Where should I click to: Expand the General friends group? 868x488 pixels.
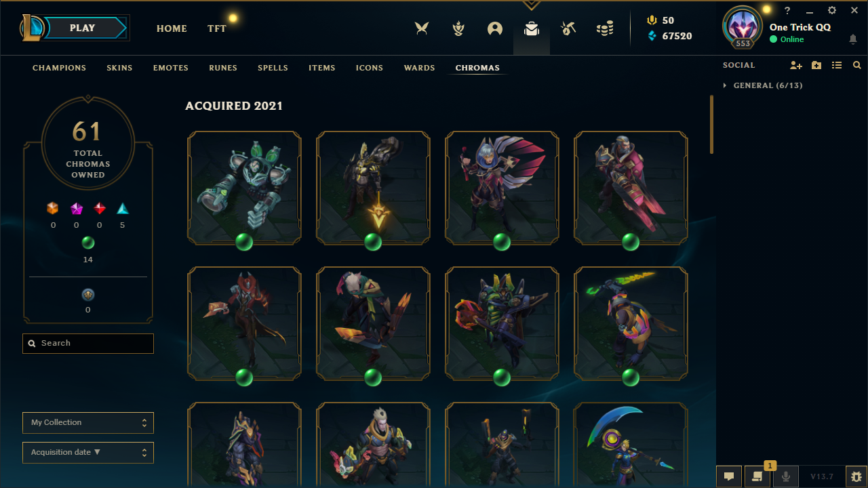pos(763,85)
